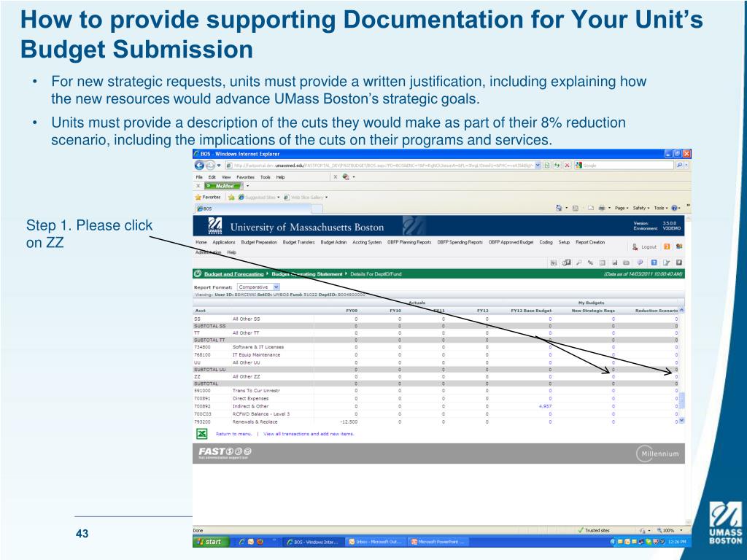Click the IE Refresh page icon
Screen dimensions: 747x560
coord(557,166)
